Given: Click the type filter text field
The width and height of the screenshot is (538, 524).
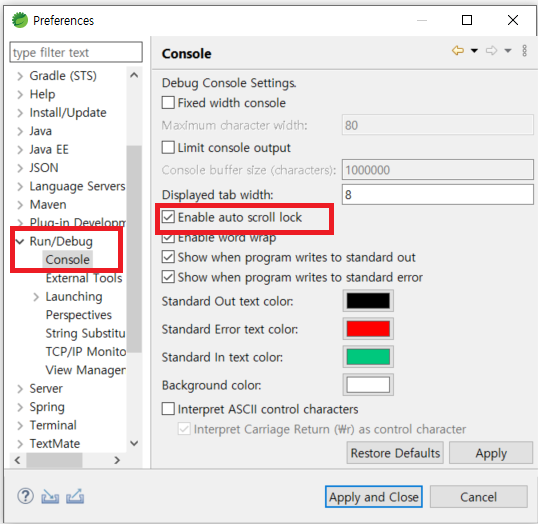Looking at the screenshot, I should pyautogui.click(x=76, y=53).
